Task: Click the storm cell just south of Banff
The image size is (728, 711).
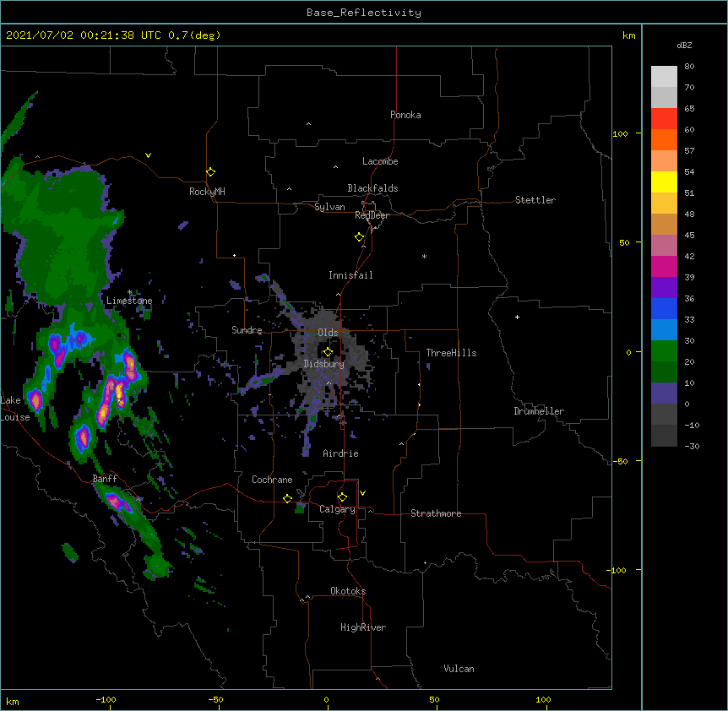Action: click(x=119, y=503)
